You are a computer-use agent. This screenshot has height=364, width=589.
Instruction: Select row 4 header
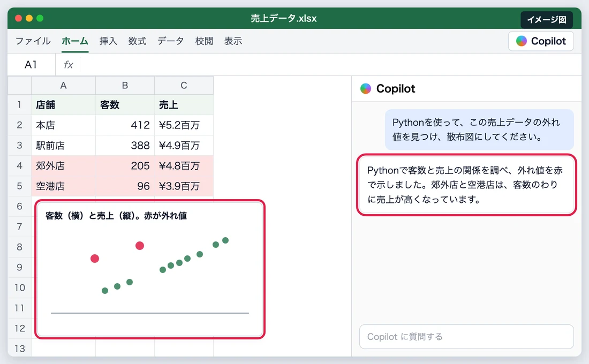pos(19,165)
